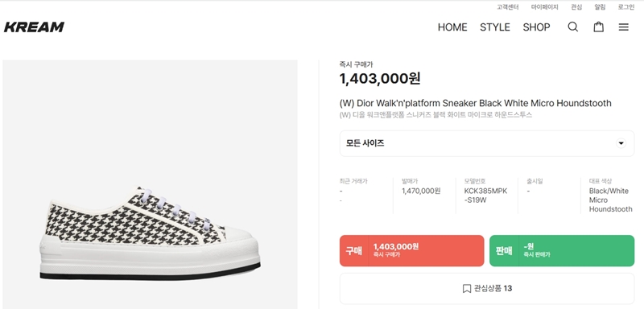This screenshot has width=644, height=309.
Task: Click the 관심 link in top bar
Action: pos(576,7)
